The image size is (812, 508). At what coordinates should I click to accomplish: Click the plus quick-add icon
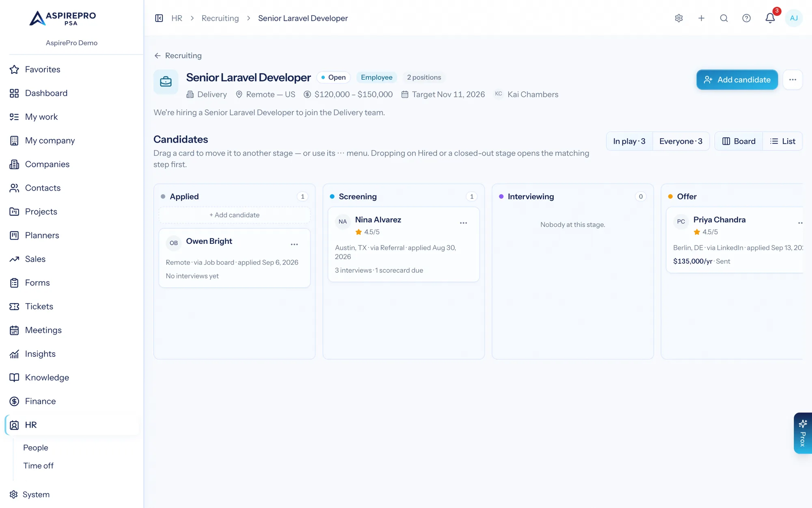click(x=701, y=18)
